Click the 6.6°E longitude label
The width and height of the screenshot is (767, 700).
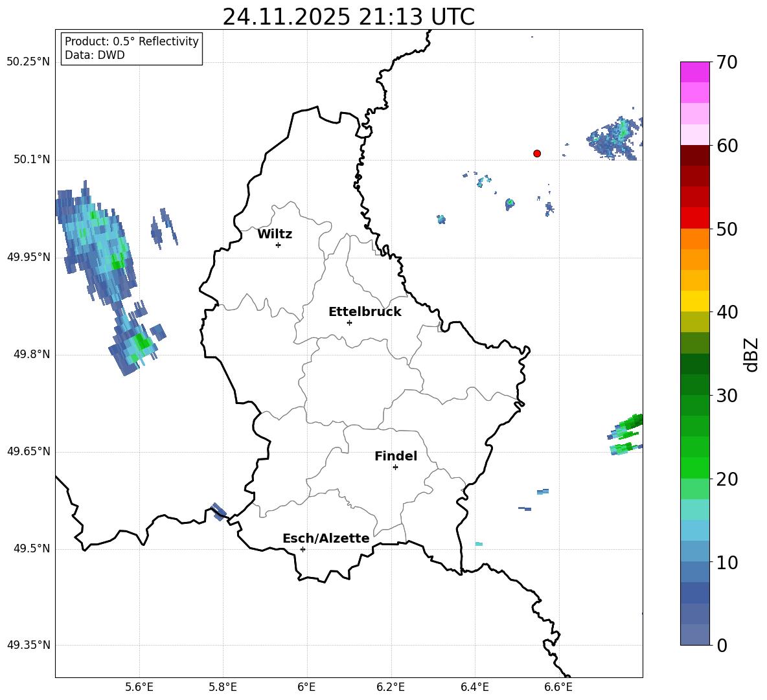[558, 688]
